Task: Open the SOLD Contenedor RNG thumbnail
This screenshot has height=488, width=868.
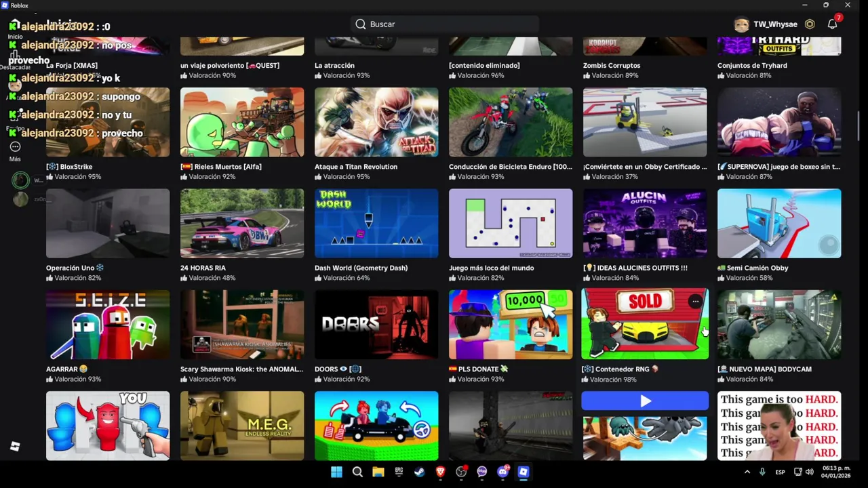Action: point(645,324)
